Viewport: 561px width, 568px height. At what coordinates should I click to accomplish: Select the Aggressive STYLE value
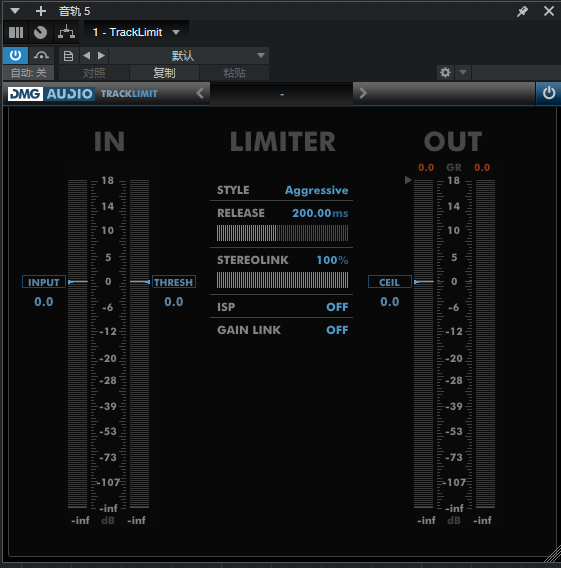(316, 190)
